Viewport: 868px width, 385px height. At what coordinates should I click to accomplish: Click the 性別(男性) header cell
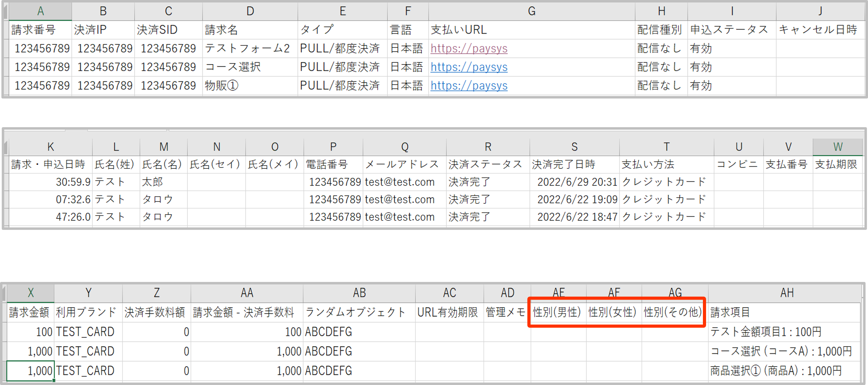click(x=557, y=312)
